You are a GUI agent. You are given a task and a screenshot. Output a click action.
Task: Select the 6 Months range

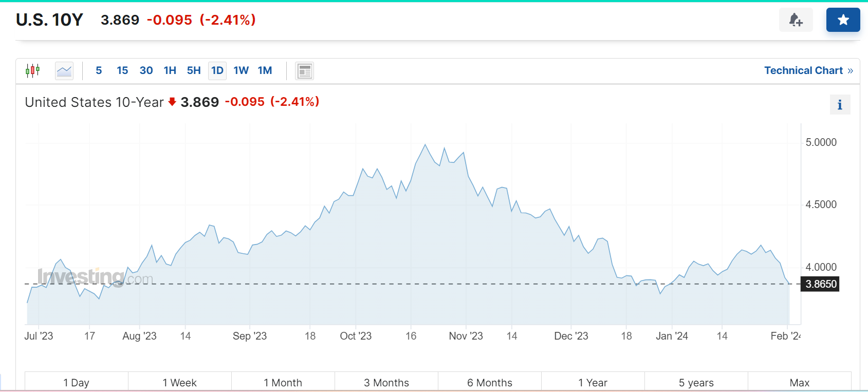489,382
